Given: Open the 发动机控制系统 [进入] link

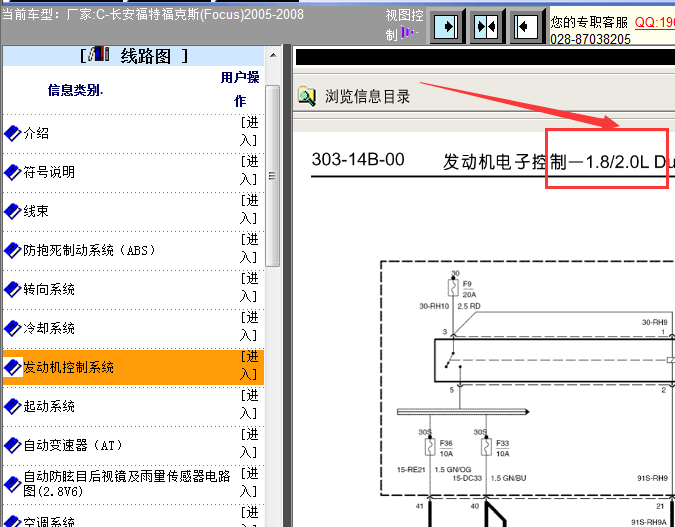Looking at the screenshot, I should [249, 365].
